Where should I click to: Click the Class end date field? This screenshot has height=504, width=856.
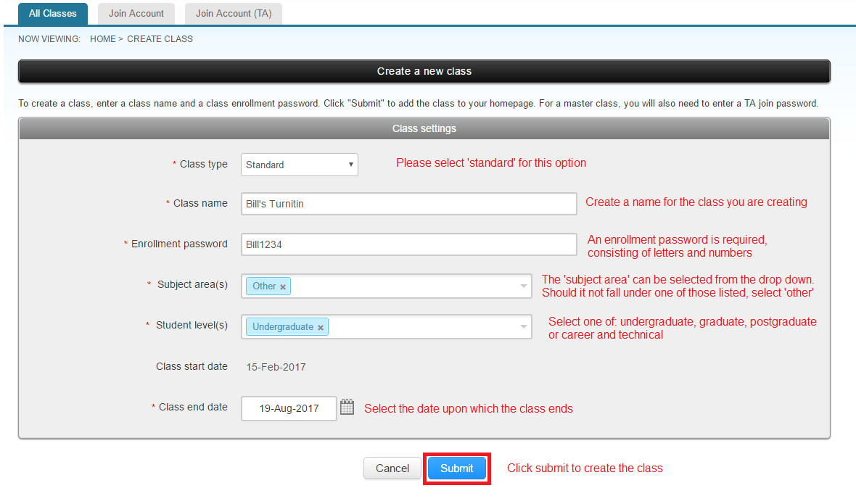[289, 408]
